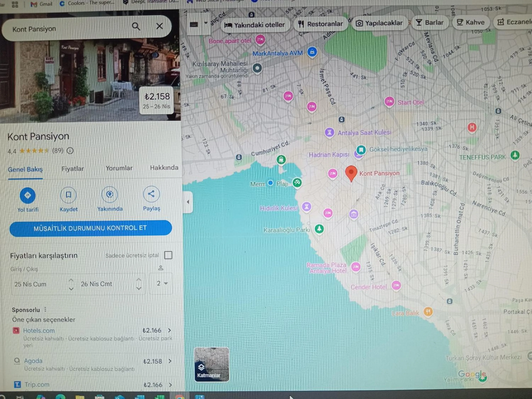Open the Yorumlar tab

pyautogui.click(x=119, y=168)
